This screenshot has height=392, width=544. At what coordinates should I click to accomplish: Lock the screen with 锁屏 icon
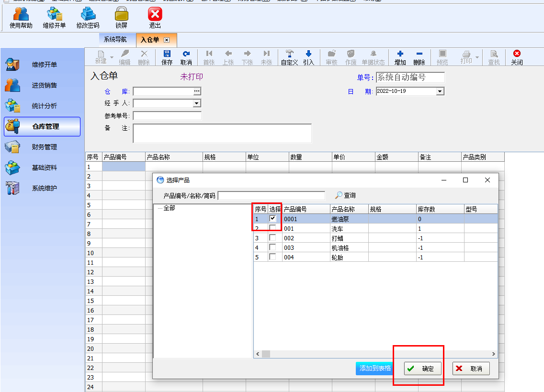[x=122, y=17]
